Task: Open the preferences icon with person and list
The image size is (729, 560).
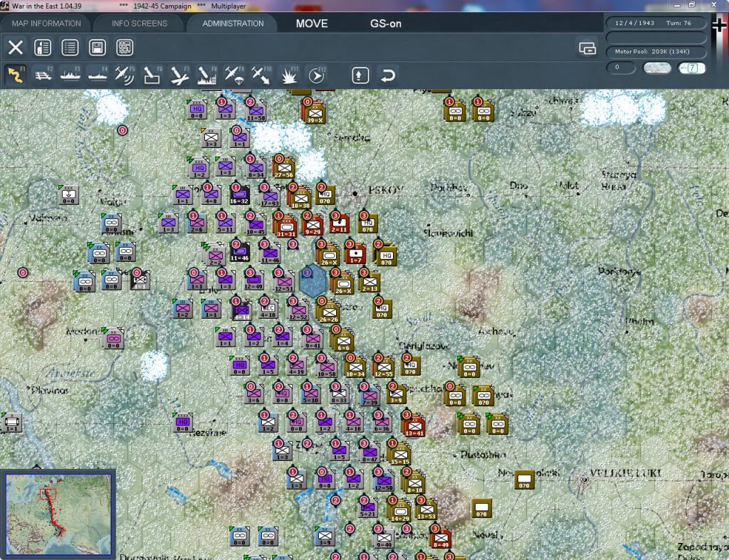Action: click(43, 48)
